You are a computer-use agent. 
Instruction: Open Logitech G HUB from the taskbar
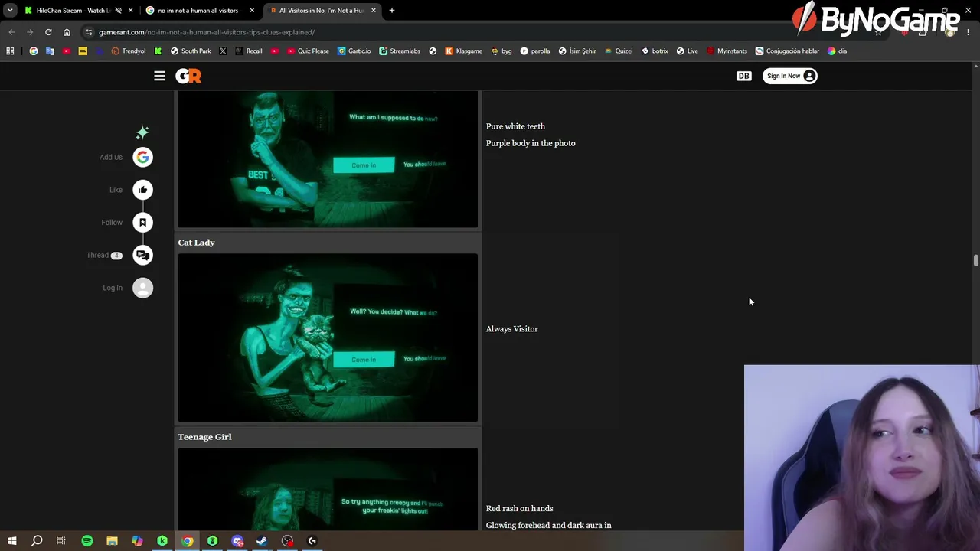tap(312, 541)
